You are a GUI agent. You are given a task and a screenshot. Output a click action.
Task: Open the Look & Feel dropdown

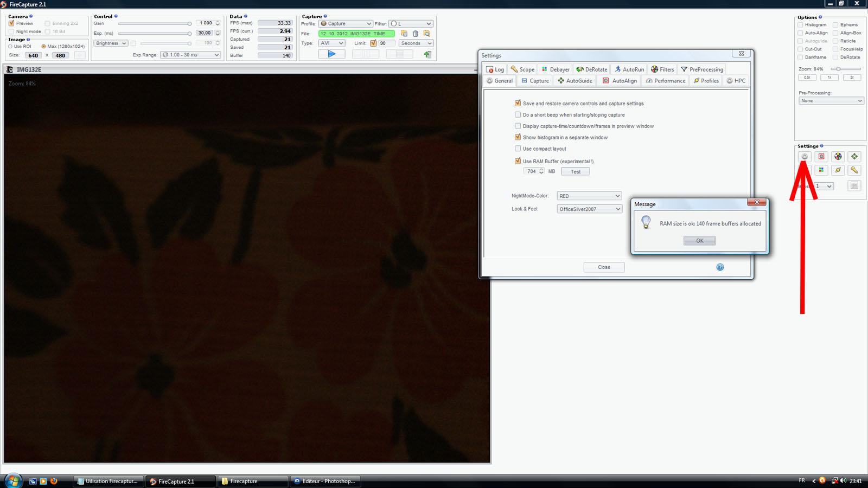point(589,209)
